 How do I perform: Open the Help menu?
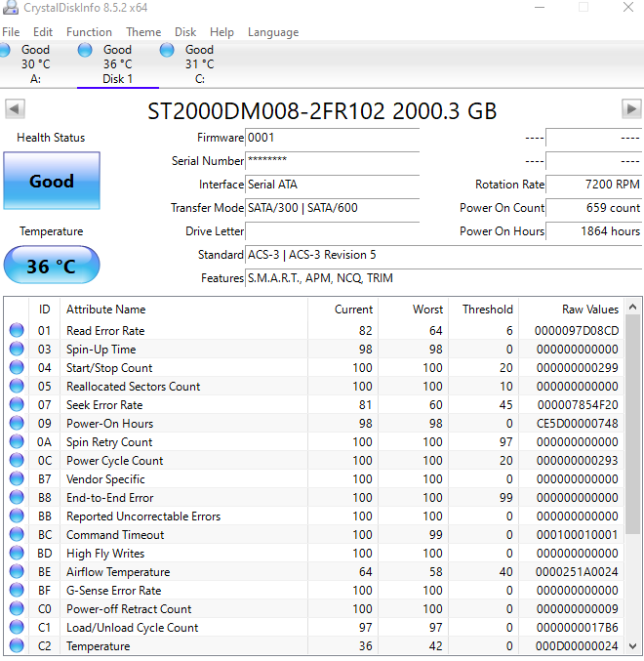[221, 32]
